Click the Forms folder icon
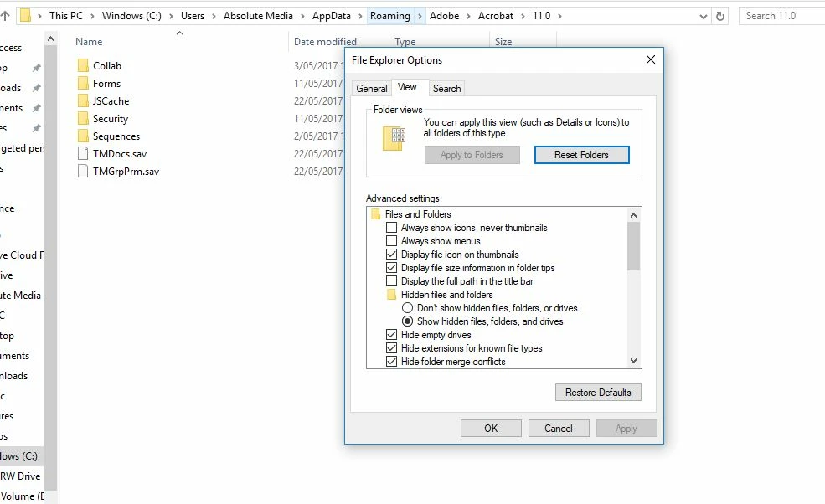This screenshot has width=825, height=504. click(83, 83)
